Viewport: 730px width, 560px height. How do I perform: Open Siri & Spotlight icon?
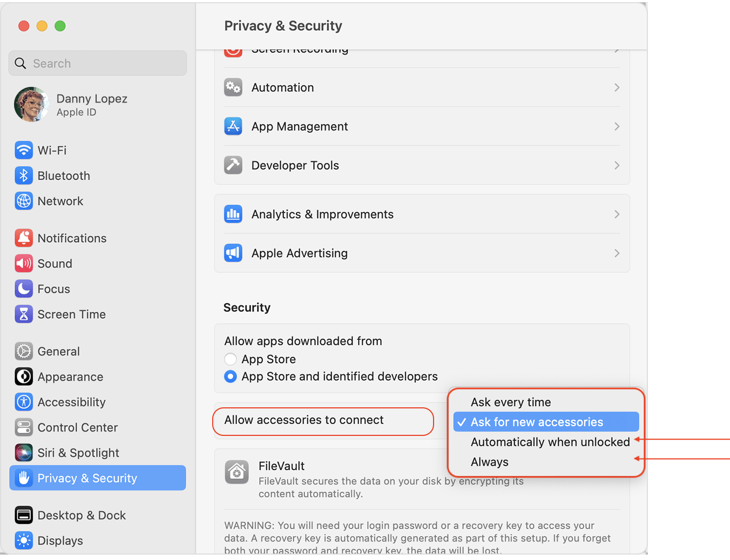point(24,453)
